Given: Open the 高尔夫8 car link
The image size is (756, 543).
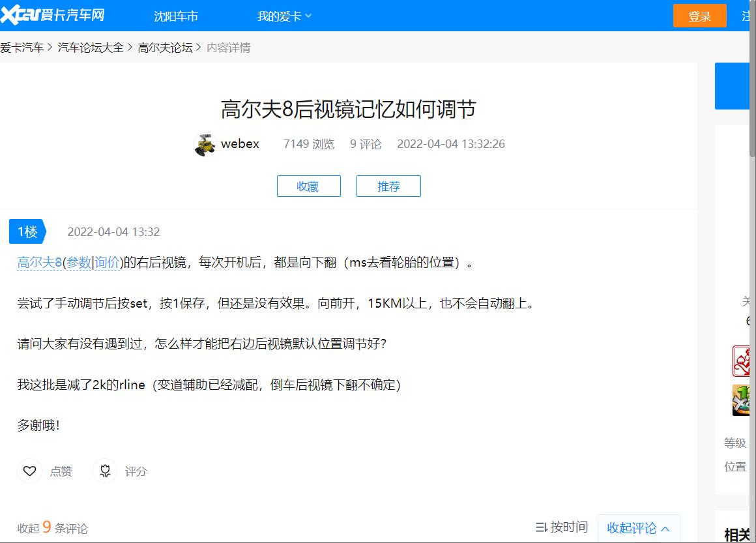Looking at the screenshot, I should [x=40, y=262].
